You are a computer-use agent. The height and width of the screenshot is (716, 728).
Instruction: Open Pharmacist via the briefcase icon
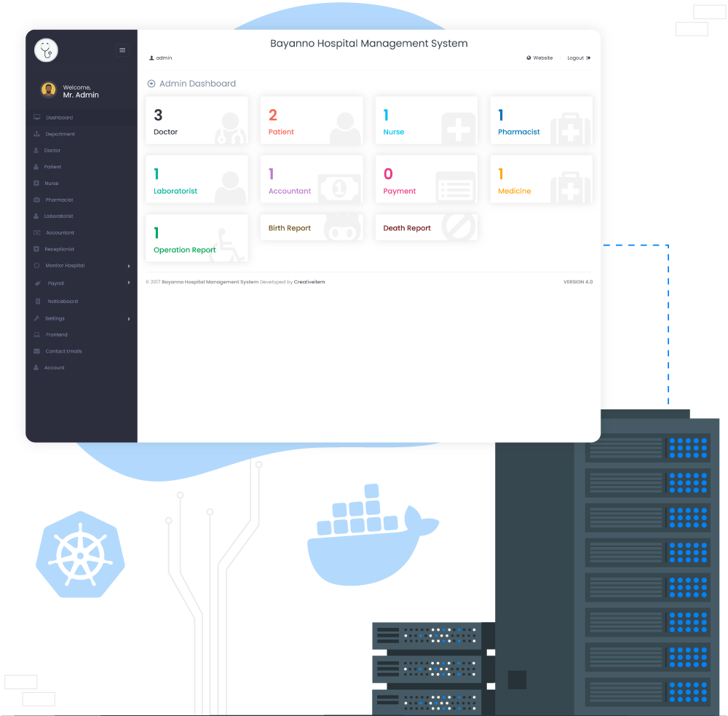[x=36, y=200]
